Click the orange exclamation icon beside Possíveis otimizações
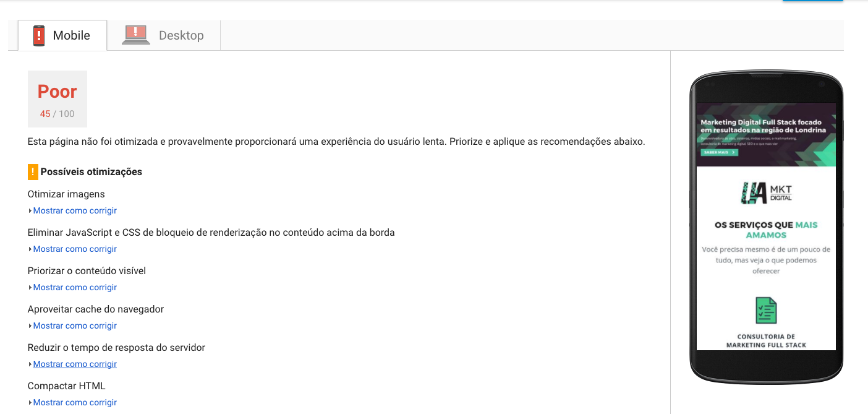This screenshot has width=868, height=414. pyautogui.click(x=33, y=172)
